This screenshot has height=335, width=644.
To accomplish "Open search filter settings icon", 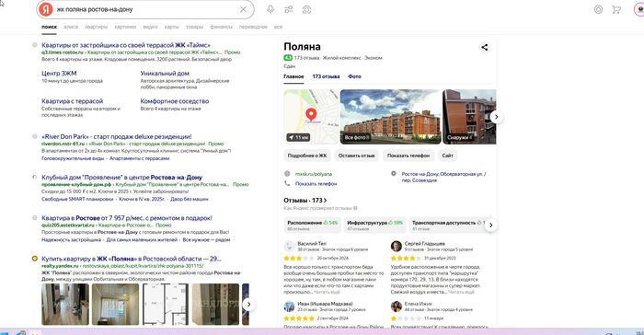I will [x=289, y=9].
